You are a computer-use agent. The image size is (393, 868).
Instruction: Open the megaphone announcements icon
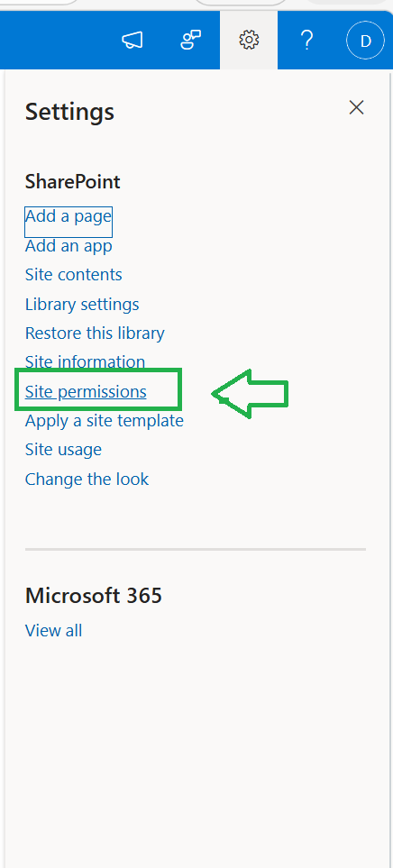133,41
